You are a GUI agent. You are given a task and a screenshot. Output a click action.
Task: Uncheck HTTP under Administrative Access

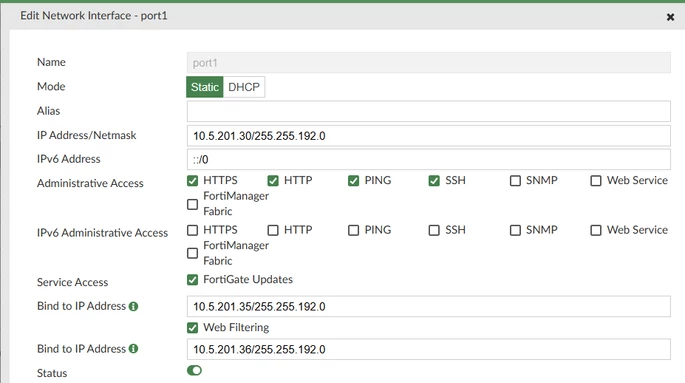[x=273, y=180]
